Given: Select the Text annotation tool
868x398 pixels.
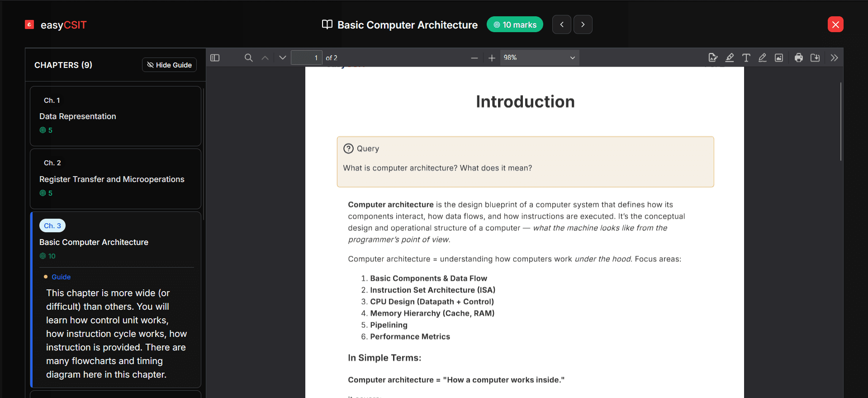Looking at the screenshot, I should (746, 58).
